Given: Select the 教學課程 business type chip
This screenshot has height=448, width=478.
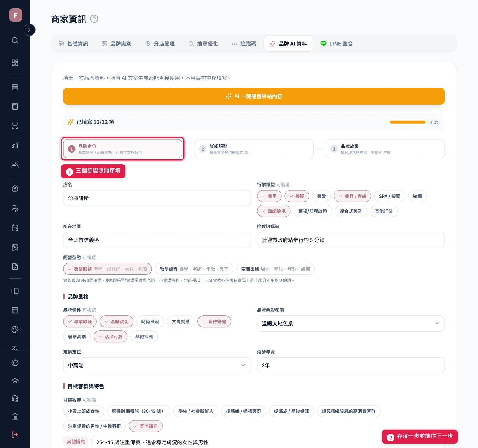Looking at the screenshot, I should (x=194, y=269).
